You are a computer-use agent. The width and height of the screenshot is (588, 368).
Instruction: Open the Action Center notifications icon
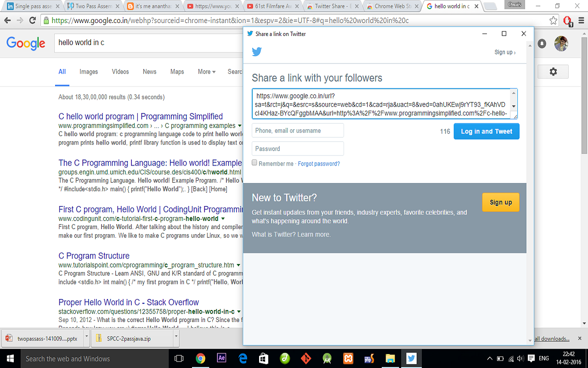(x=531, y=358)
